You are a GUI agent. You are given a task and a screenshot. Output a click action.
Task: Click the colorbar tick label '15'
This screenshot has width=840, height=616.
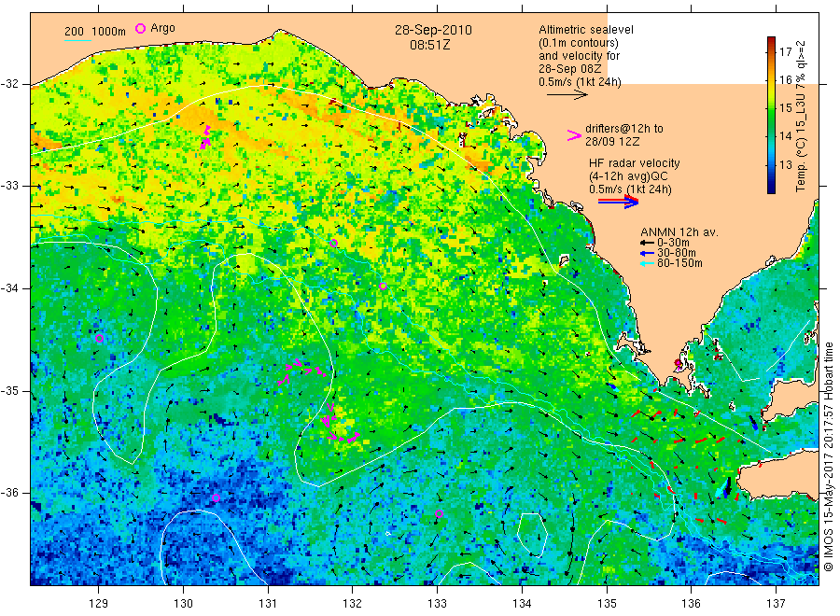point(785,107)
